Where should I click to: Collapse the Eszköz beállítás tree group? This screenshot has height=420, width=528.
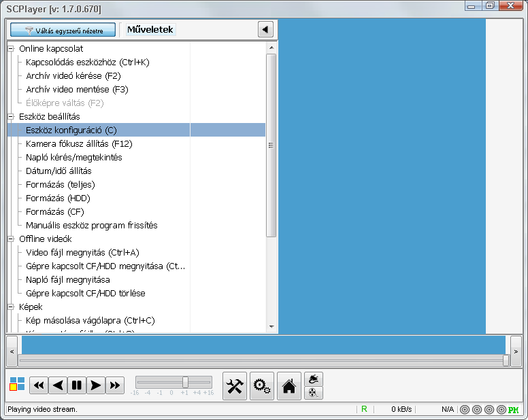point(11,117)
